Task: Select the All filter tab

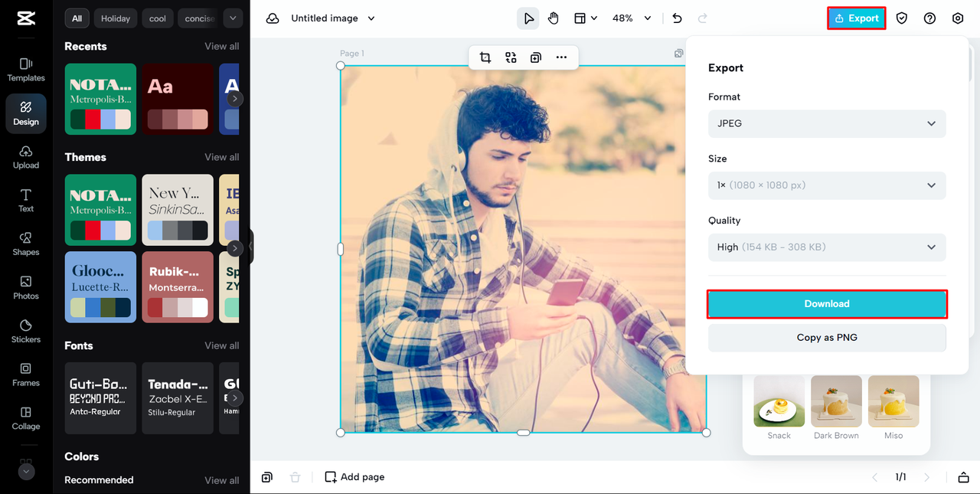Action: pyautogui.click(x=77, y=18)
